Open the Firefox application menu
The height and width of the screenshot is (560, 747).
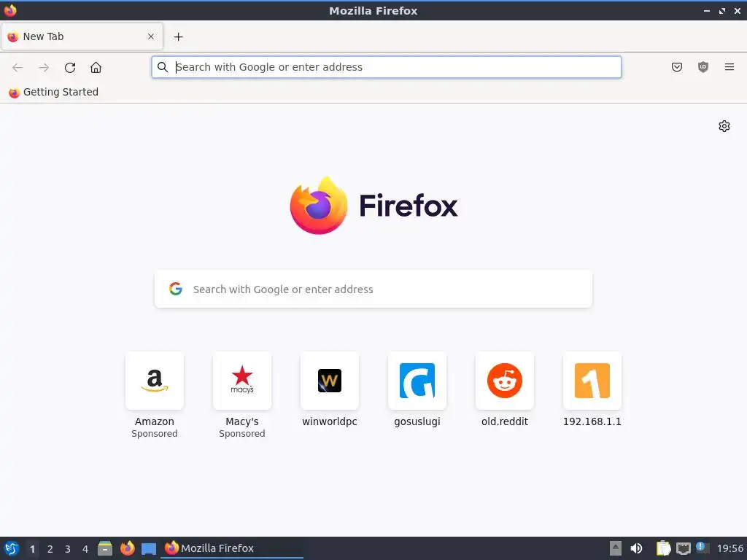[x=729, y=67]
